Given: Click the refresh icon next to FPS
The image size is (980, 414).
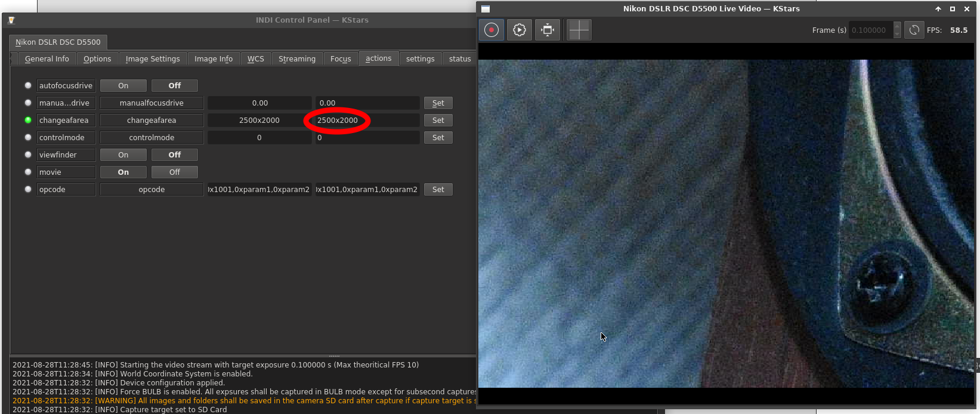Looking at the screenshot, I should coord(914,30).
